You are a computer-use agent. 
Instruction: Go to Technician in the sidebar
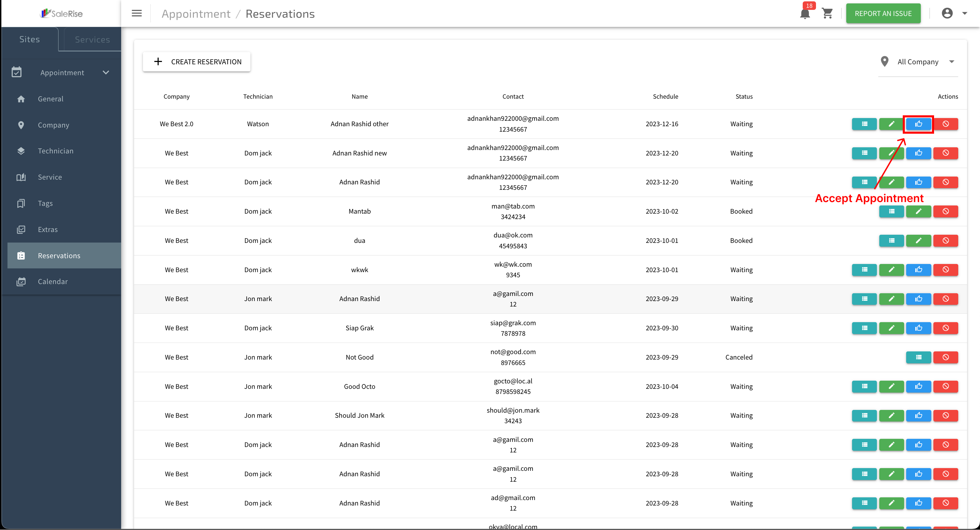pyautogui.click(x=55, y=151)
